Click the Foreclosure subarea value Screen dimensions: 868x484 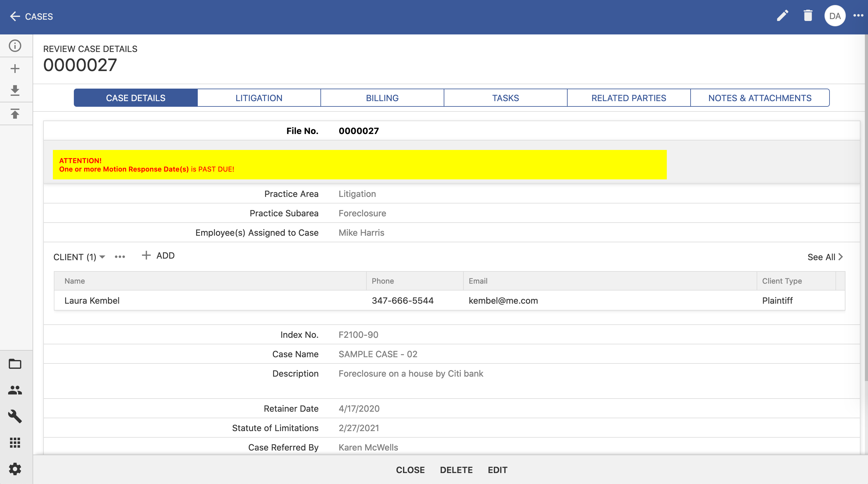pyautogui.click(x=362, y=213)
